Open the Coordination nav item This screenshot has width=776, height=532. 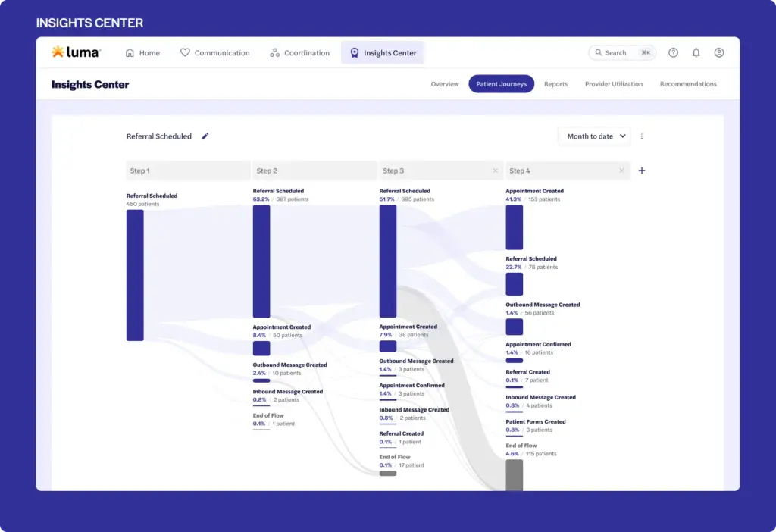point(299,52)
